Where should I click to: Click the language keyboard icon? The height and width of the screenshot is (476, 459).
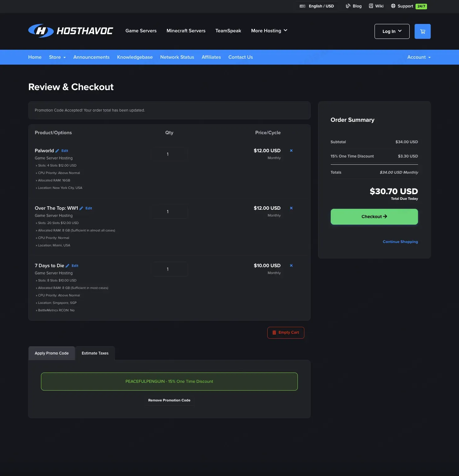pos(302,6)
